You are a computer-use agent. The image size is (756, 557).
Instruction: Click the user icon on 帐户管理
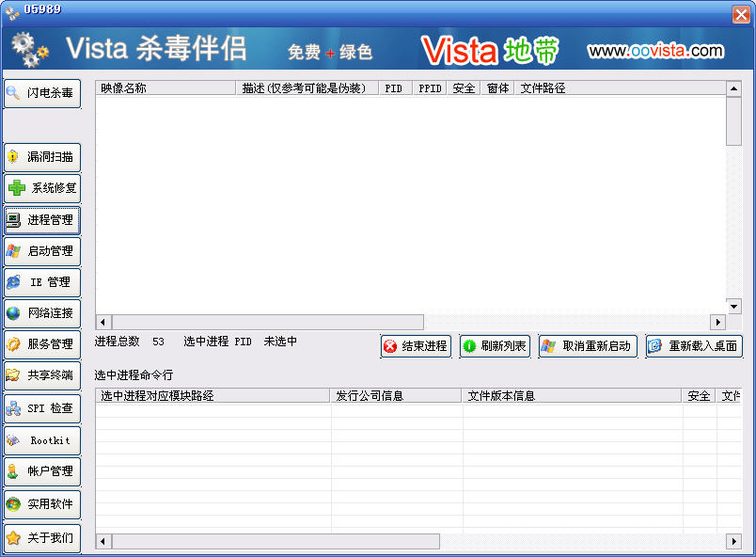(x=13, y=471)
